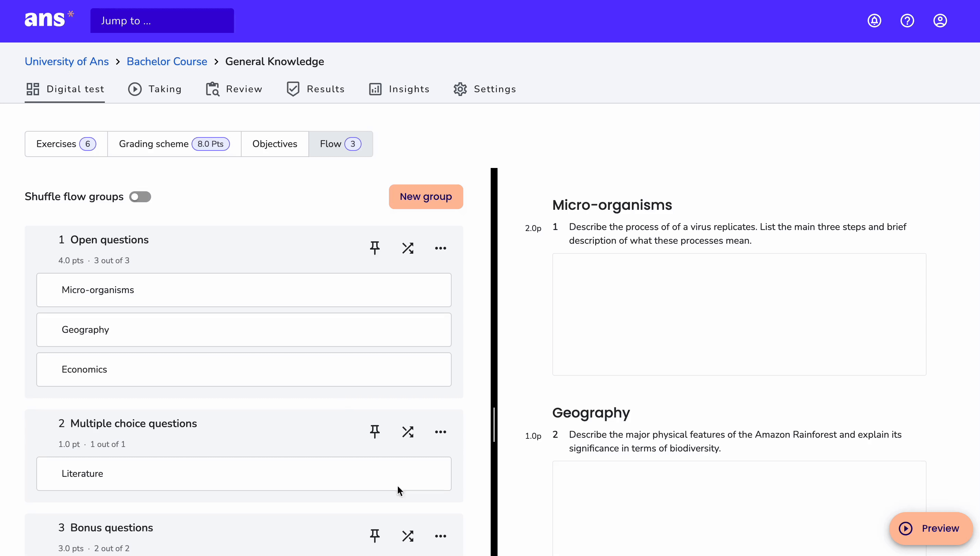Open more options for Multiple choice questions
The height and width of the screenshot is (556, 980).
[x=440, y=432]
